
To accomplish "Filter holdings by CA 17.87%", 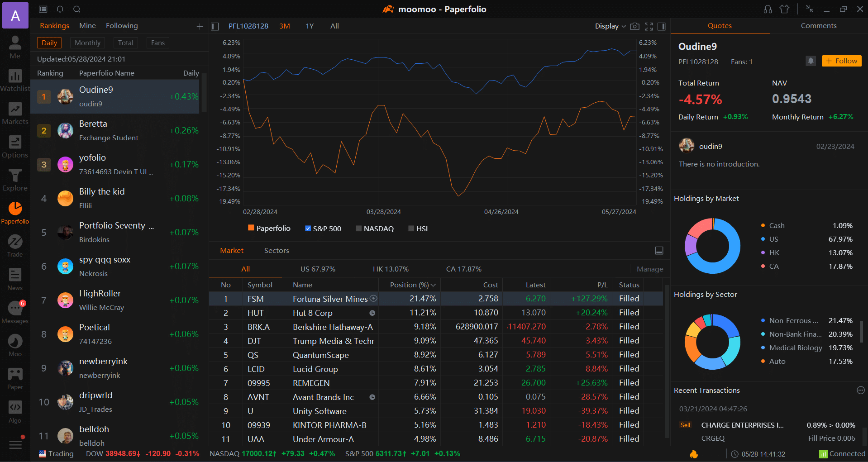I will click(463, 269).
